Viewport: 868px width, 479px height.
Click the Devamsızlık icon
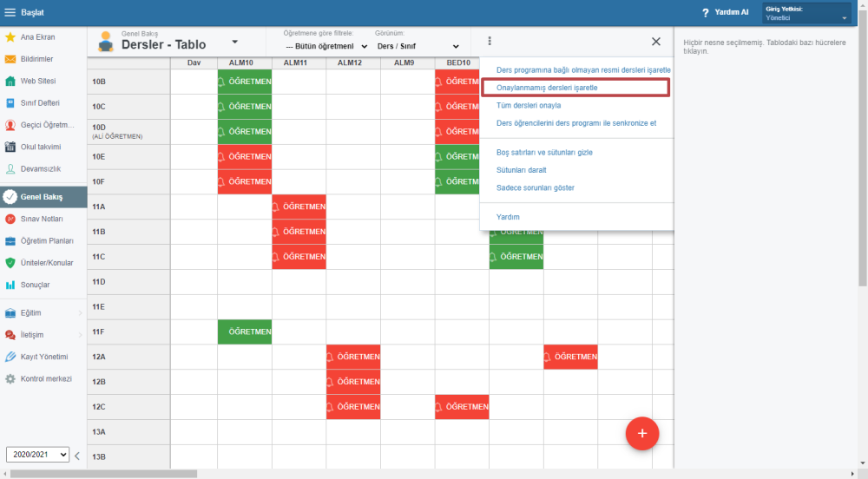10,169
